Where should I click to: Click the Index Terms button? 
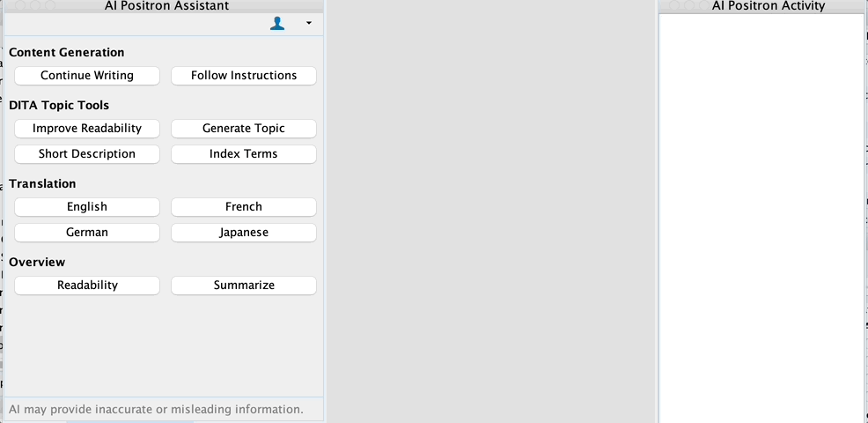click(244, 154)
